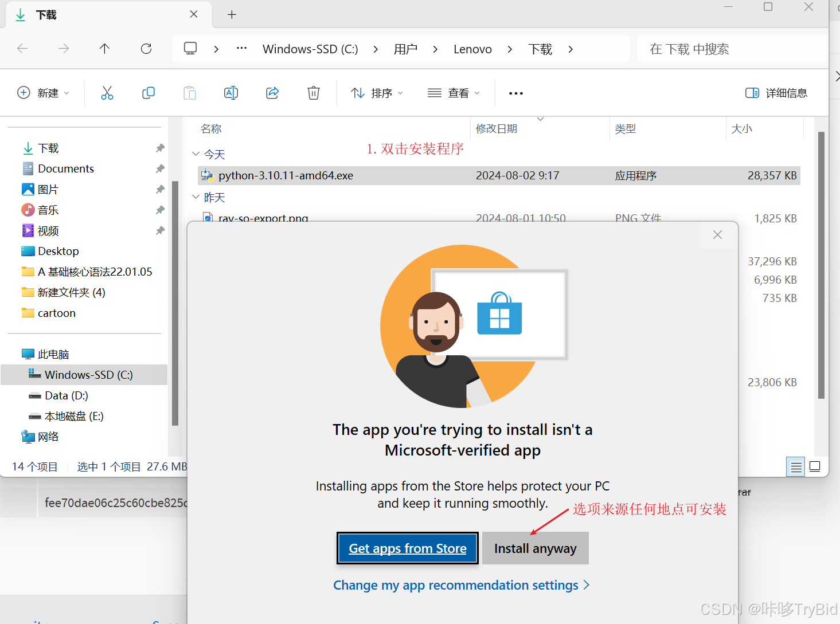The height and width of the screenshot is (624, 840).
Task: Open the 新建 dropdown menu
Action: [x=44, y=93]
